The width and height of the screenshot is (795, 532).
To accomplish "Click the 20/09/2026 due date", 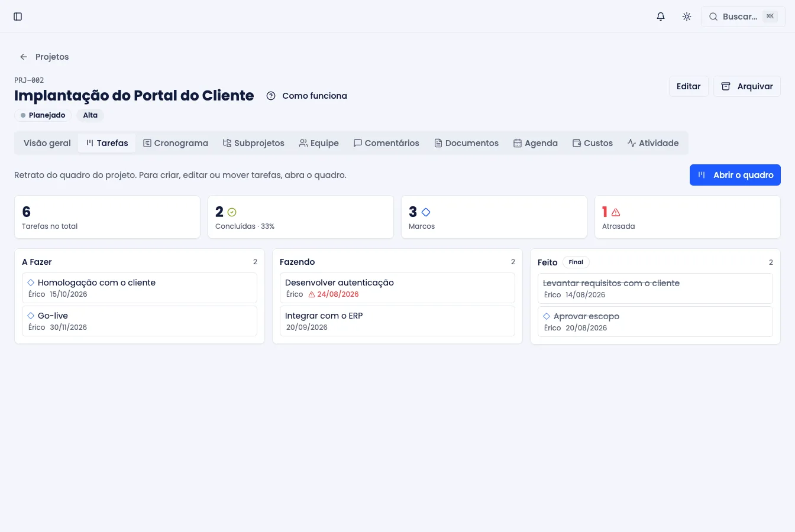I will point(307,327).
